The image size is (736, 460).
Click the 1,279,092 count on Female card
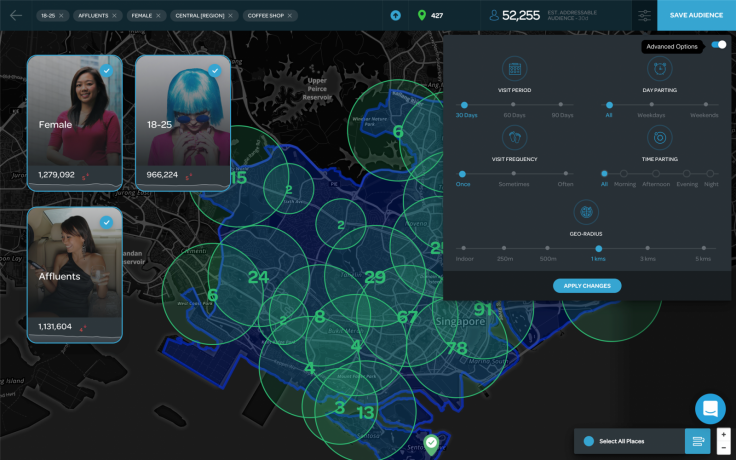click(x=56, y=175)
